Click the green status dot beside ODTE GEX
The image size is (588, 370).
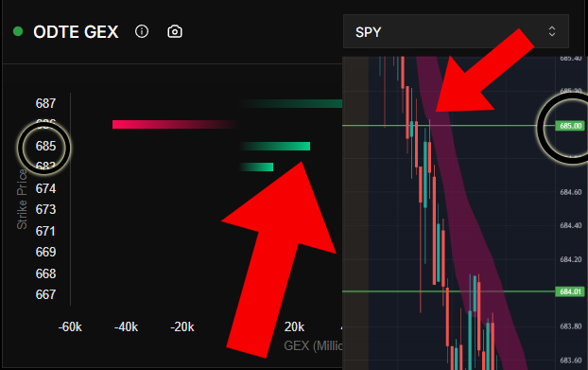[x=18, y=31]
